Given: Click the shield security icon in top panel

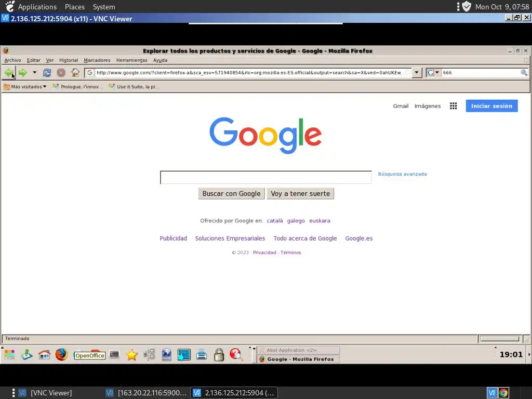Looking at the screenshot, I should pos(467,6).
